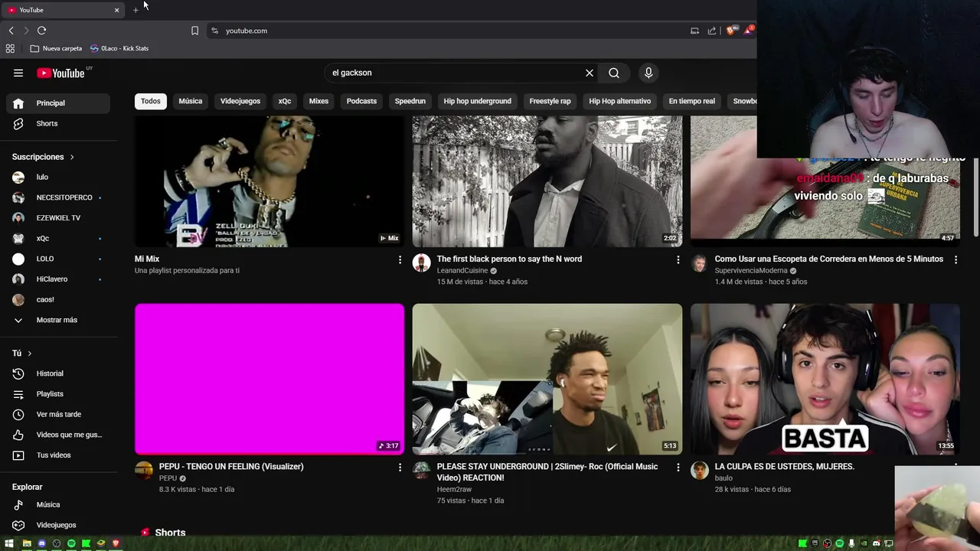Viewport: 980px width, 551px height.
Task: Open Windows Start menu
Action: (x=9, y=543)
